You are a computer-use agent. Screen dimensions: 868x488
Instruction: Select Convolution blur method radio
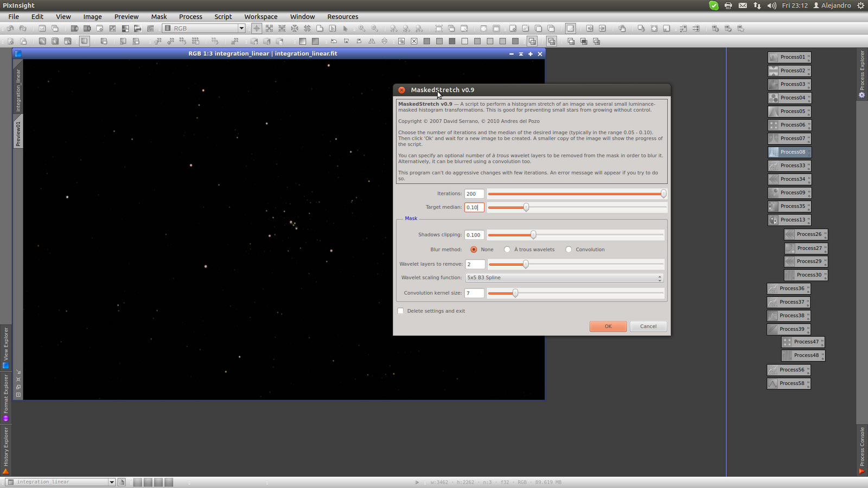tap(569, 249)
